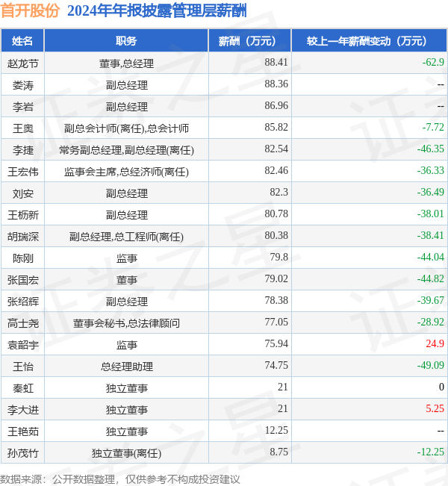Click the position 常务副总经理,副总经理(离任)
448x486 pixels.
(126, 150)
